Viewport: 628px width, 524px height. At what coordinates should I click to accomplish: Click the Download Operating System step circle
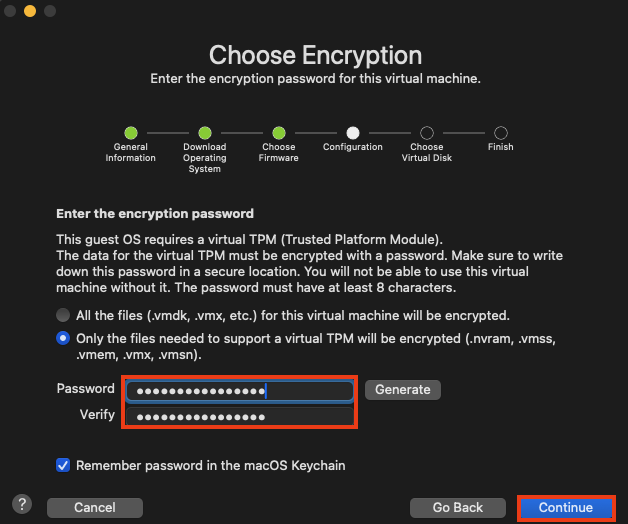click(205, 132)
